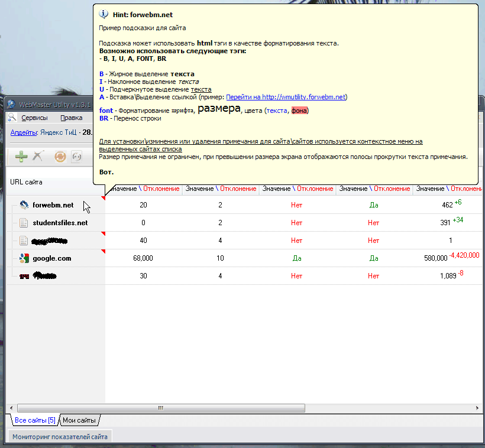Follow the wmutility.forwebm.net hyperlink in hint

286,97
